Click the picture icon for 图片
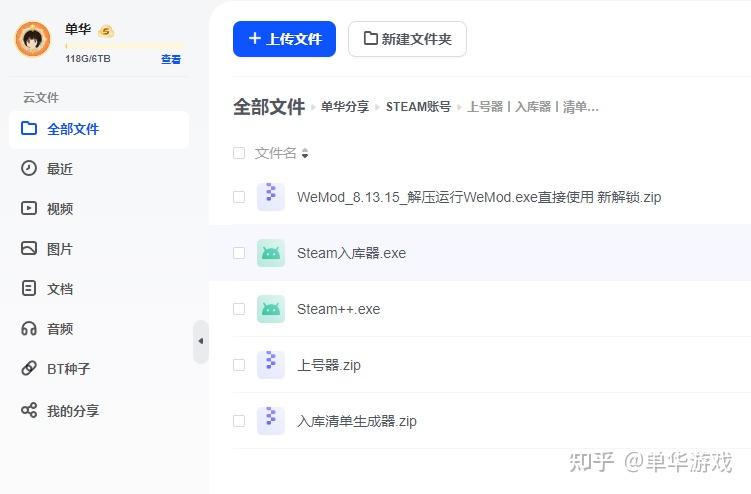The image size is (751, 494). click(x=29, y=248)
